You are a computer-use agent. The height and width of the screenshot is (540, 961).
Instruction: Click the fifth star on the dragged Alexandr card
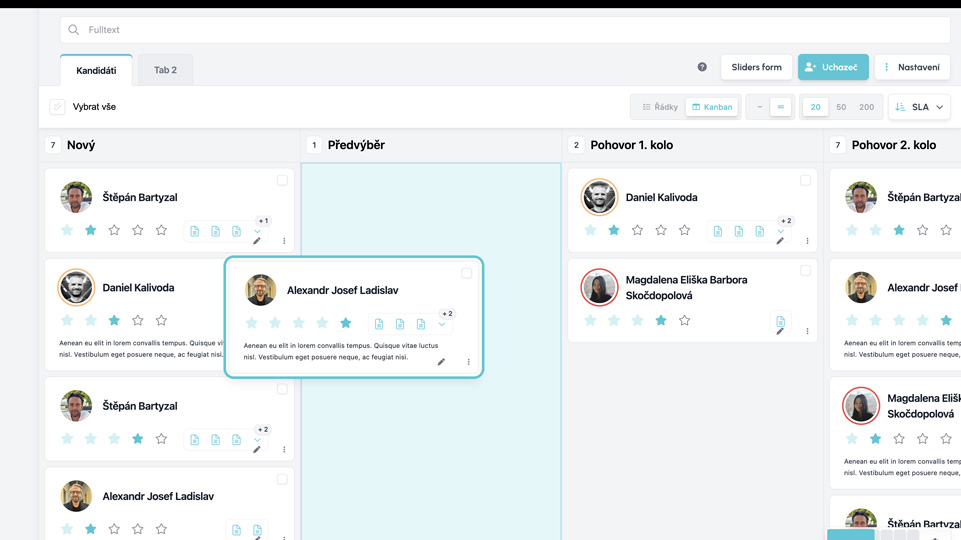[x=346, y=323]
